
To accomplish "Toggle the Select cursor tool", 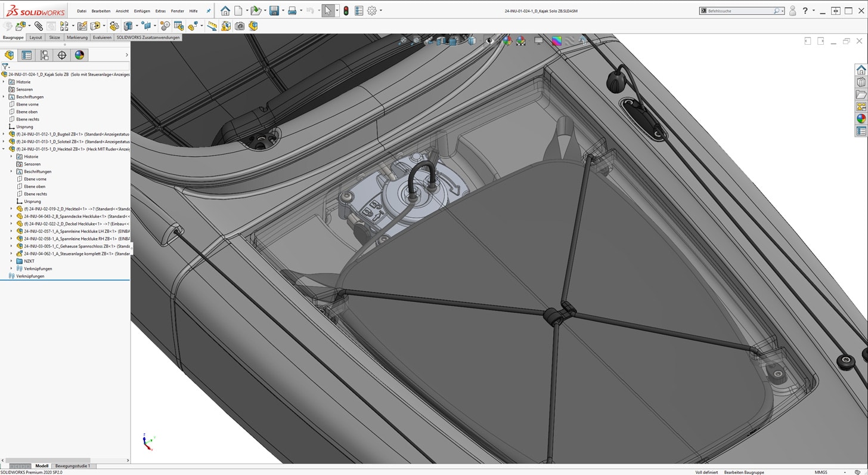I will [x=327, y=11].
